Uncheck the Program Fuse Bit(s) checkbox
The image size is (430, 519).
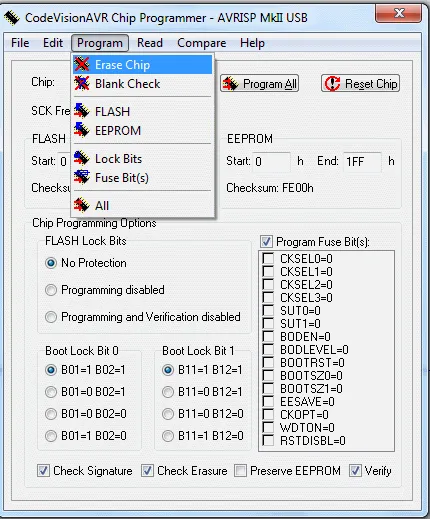(266, 242)
